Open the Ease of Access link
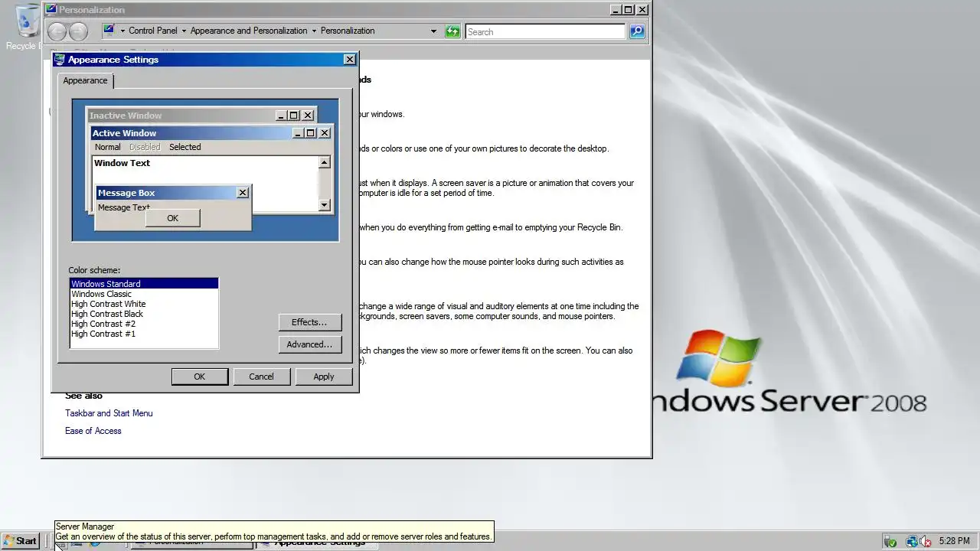 pos(93,431)
